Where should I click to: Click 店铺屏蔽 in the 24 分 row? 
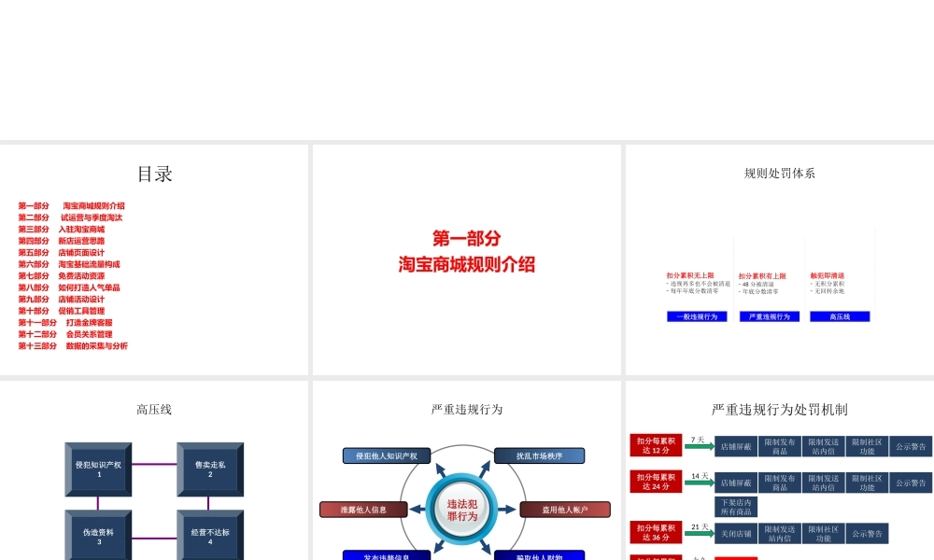(736, 483)
